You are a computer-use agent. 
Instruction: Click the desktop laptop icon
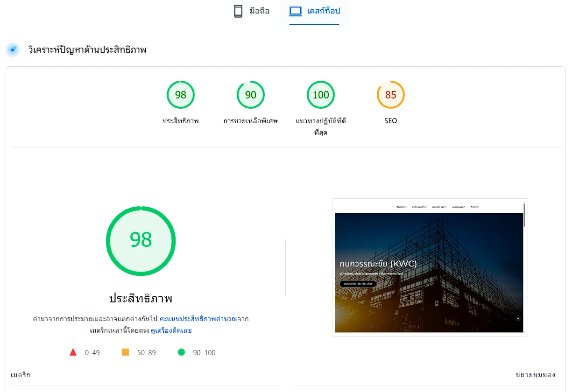295,11
